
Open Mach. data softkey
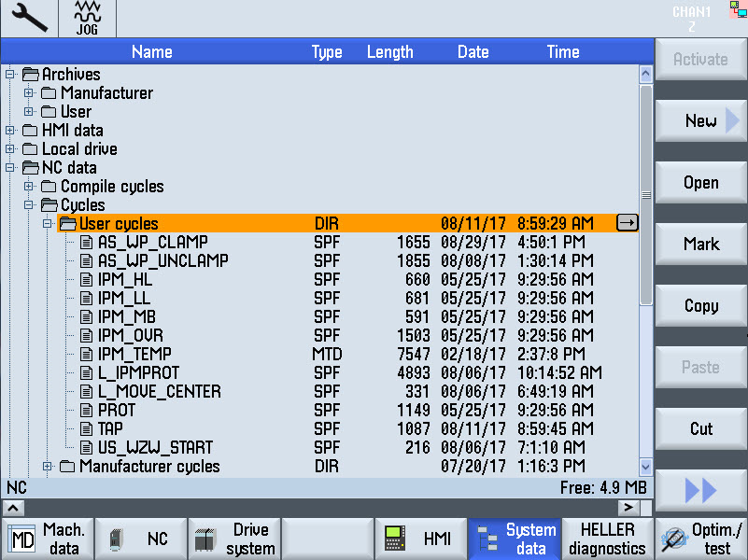tap(47, 539)
